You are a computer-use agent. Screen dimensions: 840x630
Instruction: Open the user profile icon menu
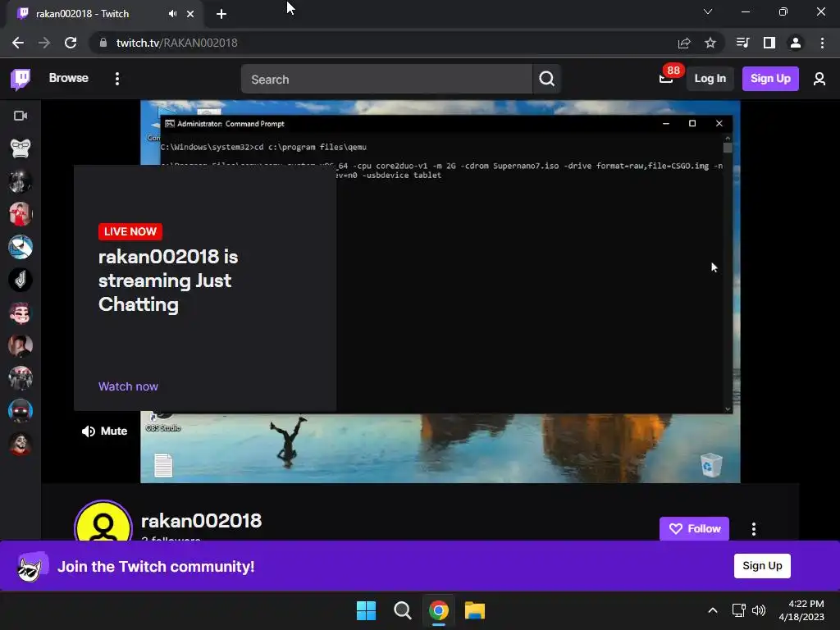pos(819,80)
